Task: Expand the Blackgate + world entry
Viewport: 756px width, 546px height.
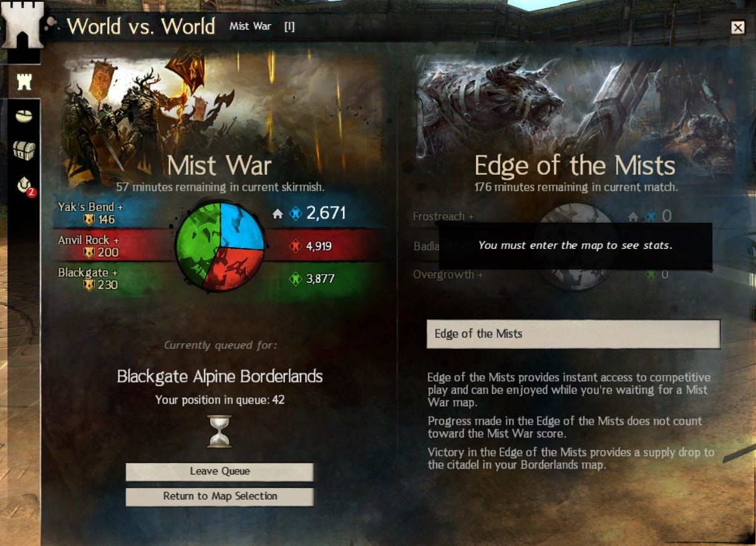Action: (87, 273)
